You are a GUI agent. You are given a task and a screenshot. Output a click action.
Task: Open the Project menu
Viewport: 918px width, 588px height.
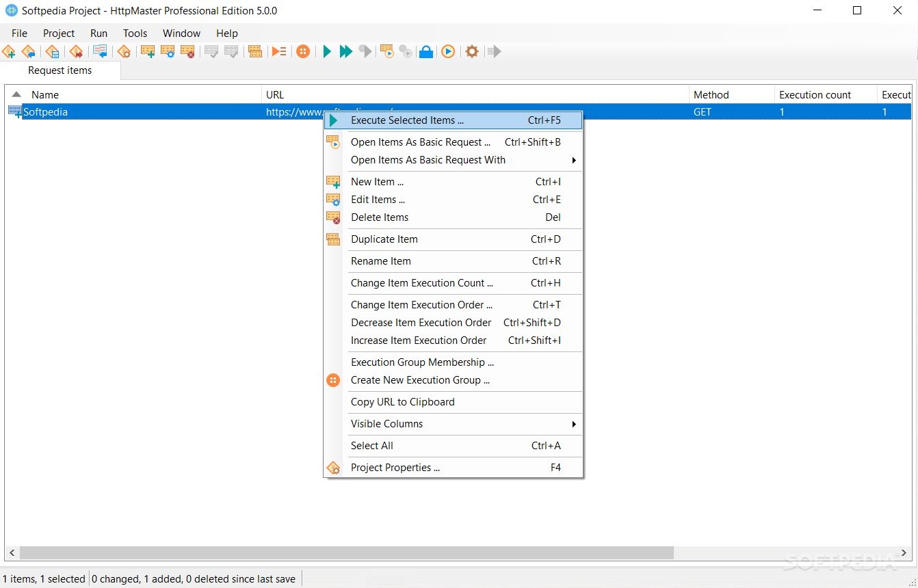coord(59,33)
